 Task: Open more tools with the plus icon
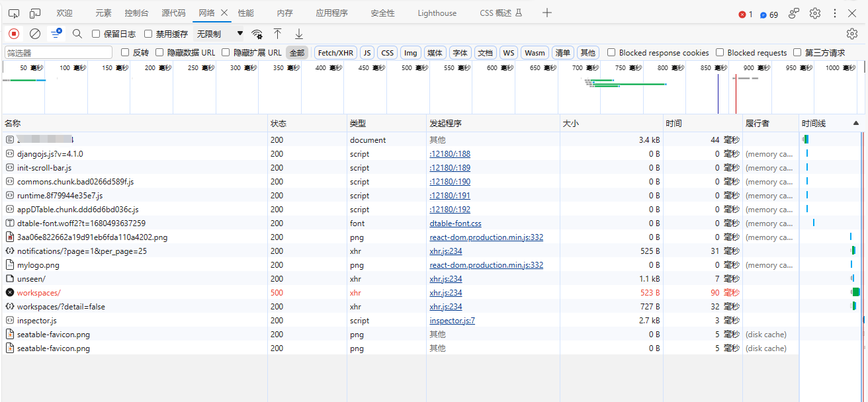pyautogui.click(x=547, y=13)
